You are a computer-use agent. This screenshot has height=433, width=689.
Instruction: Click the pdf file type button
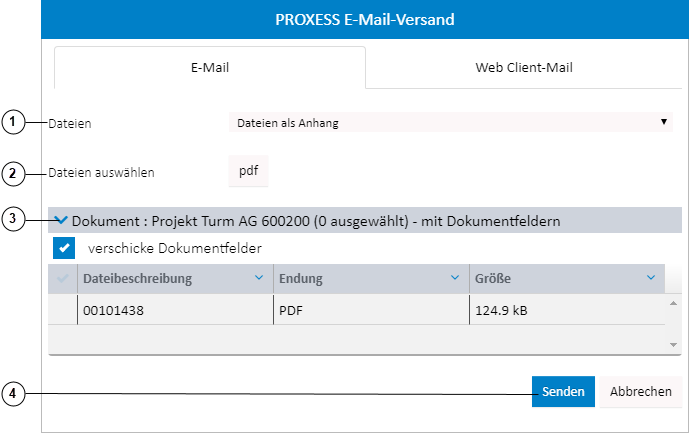click(x=248, y=171)
